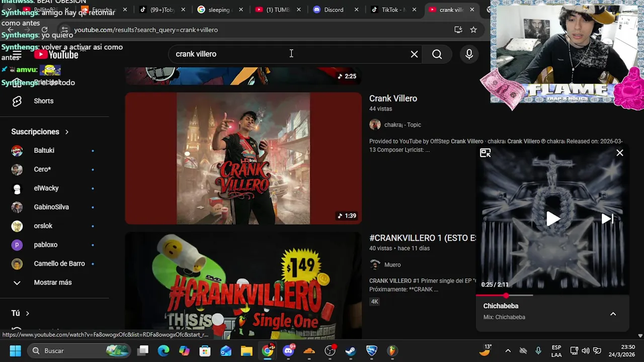Switch to the Discord browser tab

[x=334, y=10]
